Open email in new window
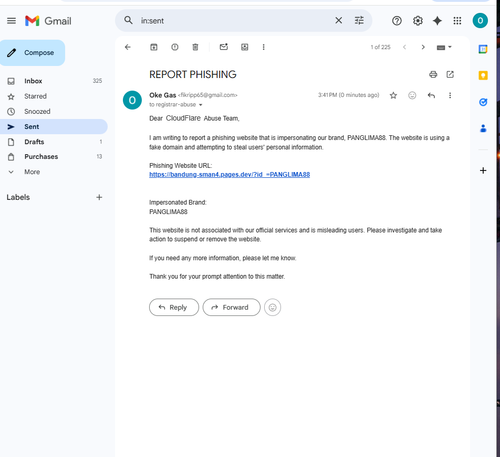Viewport: 500px width, 457px height. [450, 74]
